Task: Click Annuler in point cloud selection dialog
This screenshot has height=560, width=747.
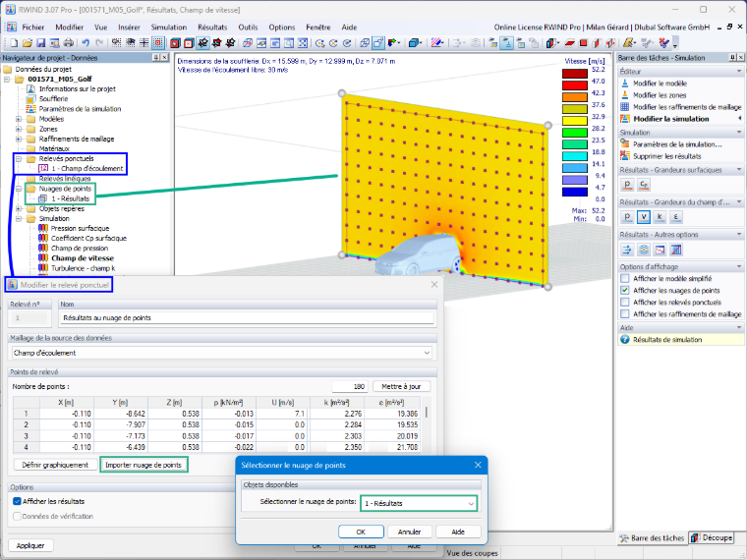Action: pyautogui.click(x=409, y=532)
